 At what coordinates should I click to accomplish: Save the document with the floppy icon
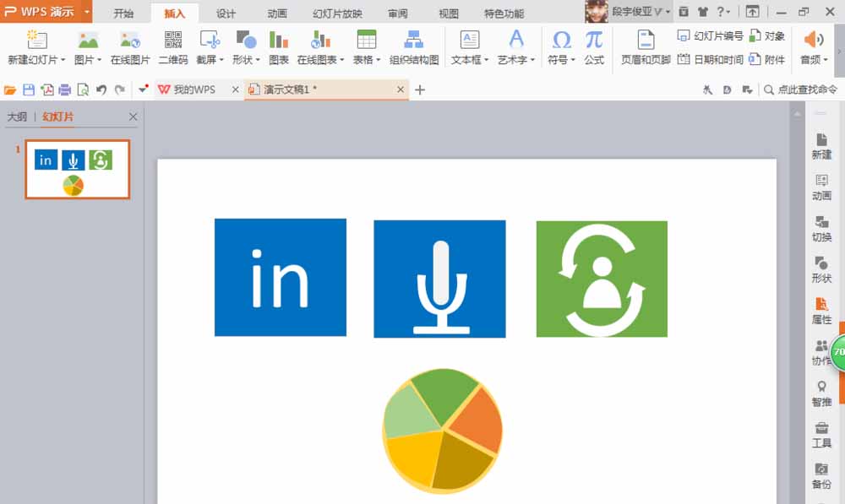coord(29,90)
